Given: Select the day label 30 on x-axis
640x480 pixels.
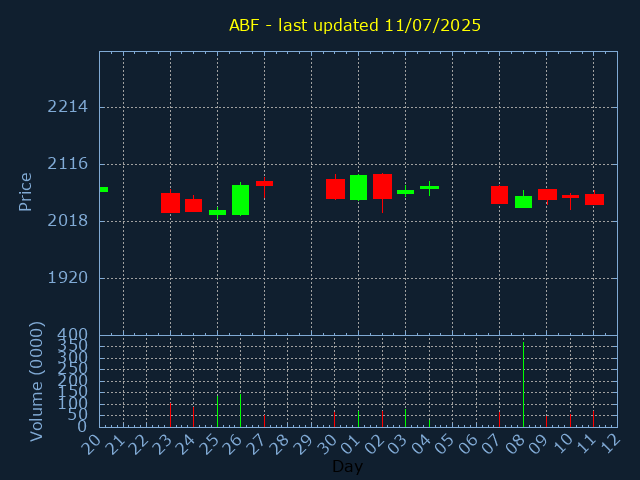Looking at the screenshot, I should pos(326,444).
